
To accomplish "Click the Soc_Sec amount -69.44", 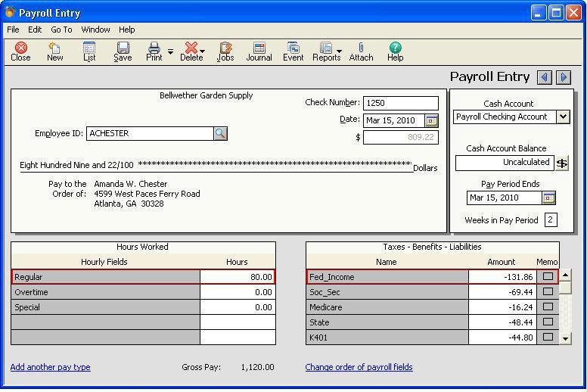I will (x=502, y=291).
